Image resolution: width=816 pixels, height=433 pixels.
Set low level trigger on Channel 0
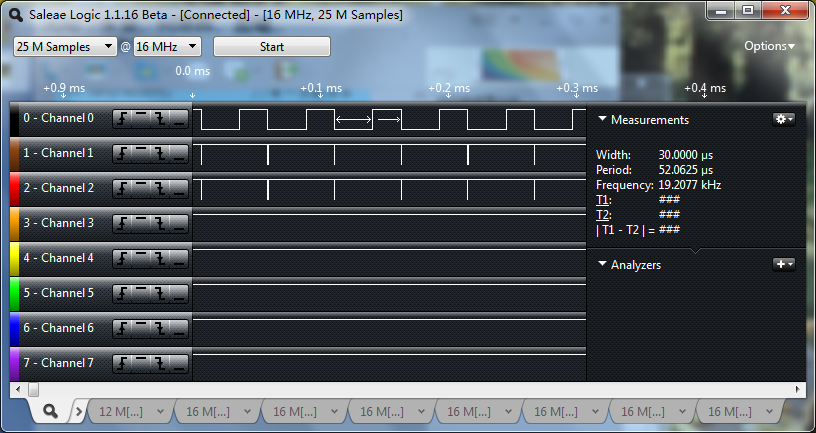[x=179, y=119]
